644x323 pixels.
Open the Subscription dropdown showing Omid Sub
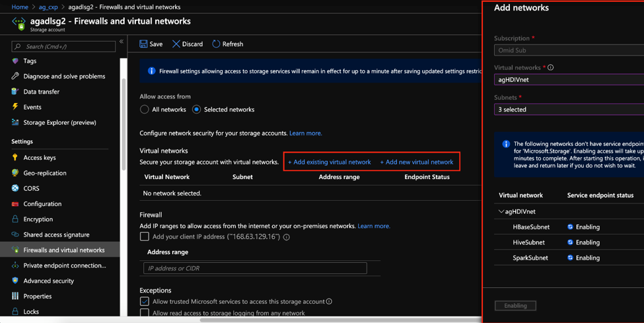[569, 50]
